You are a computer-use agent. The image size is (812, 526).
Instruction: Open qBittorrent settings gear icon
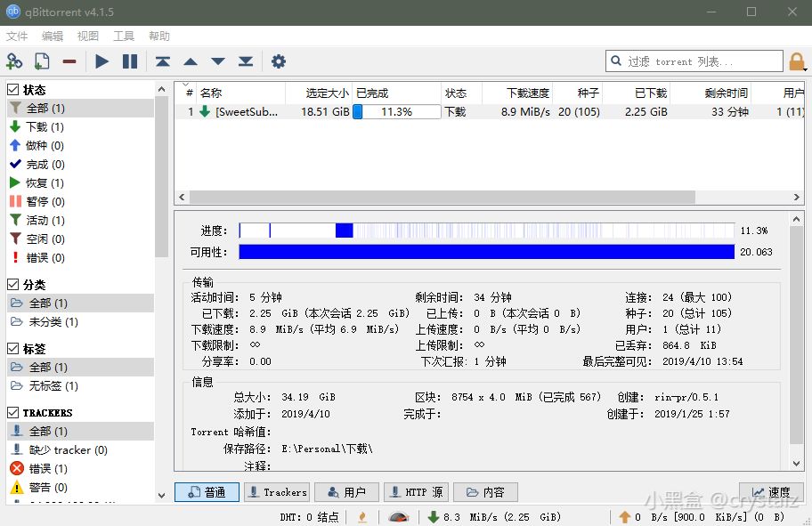[279, 61]
